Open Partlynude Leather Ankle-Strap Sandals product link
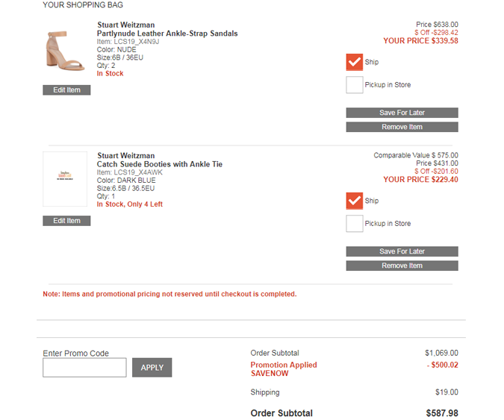 coord(167,34)
